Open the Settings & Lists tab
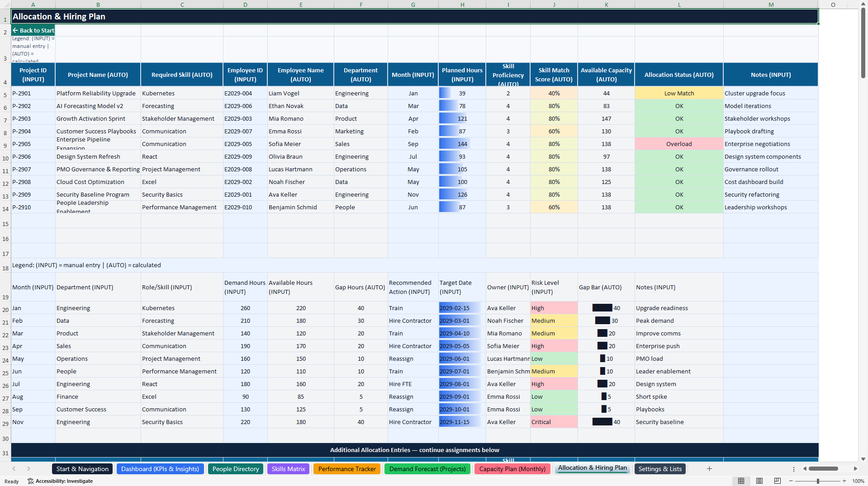 pyautogui.click(x=660, y=469)
